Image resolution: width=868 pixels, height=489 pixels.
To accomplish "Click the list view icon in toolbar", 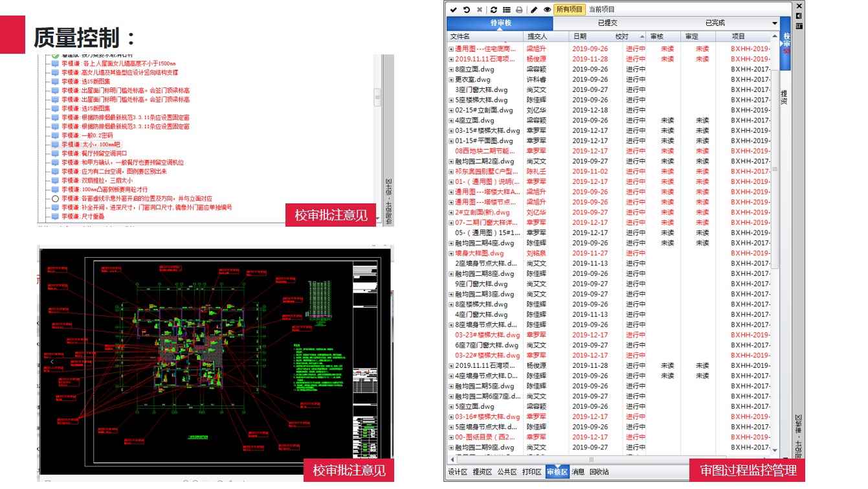I will pos(506,10).
